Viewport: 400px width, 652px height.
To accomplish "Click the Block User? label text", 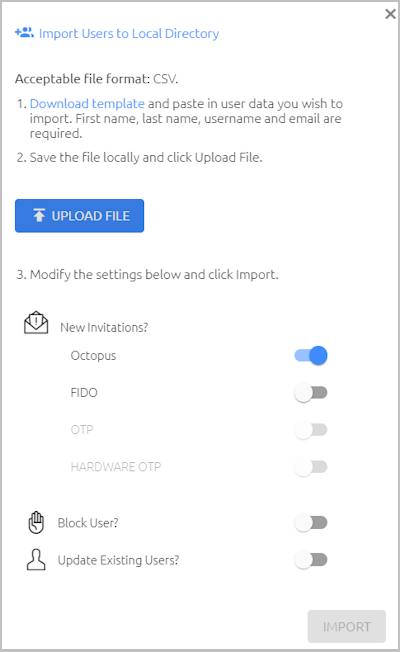I will (x=88, y=523).
